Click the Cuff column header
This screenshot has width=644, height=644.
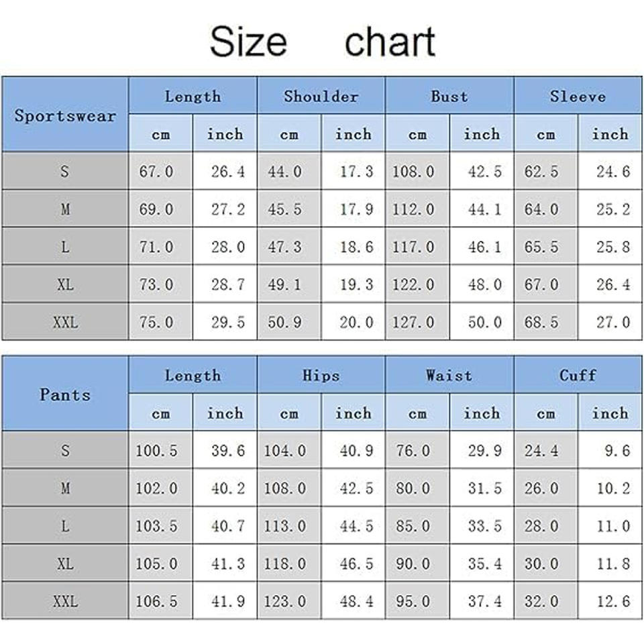coord(578,376)
